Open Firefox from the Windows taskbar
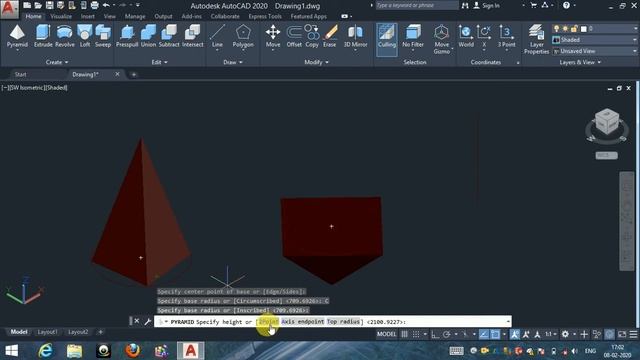This screenshot has width=640, height=360. pyautogui.click(x=132, y=351)
